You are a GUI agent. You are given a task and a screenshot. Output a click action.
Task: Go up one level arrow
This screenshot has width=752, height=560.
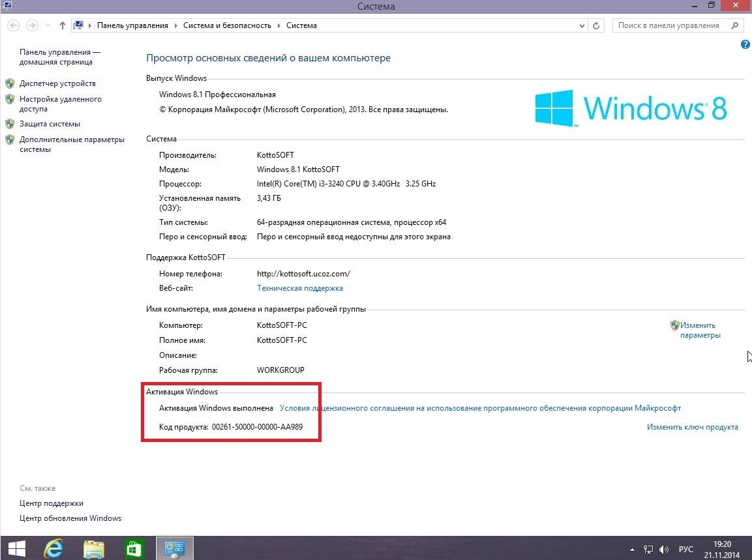tap(63, 25)
